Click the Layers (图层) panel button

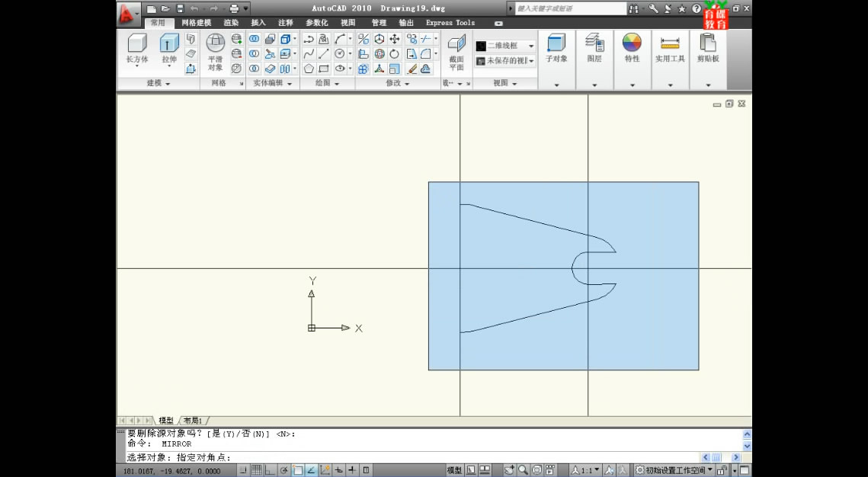[594, 47]
